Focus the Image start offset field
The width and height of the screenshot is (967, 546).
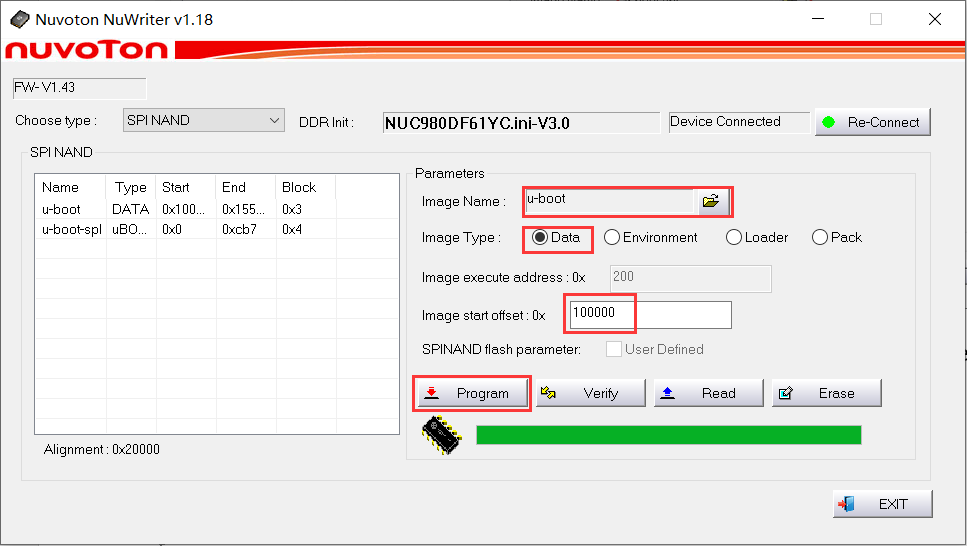[x=651, y=315]
